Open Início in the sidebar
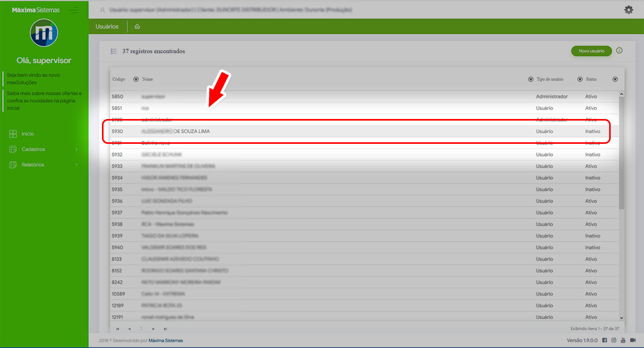 tap(28, 134)
